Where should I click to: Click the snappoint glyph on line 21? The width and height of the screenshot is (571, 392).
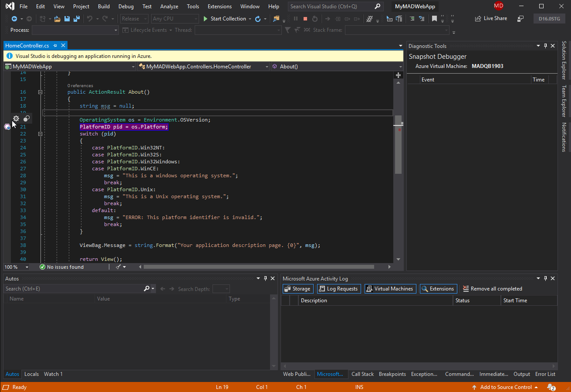coord(7,127)
